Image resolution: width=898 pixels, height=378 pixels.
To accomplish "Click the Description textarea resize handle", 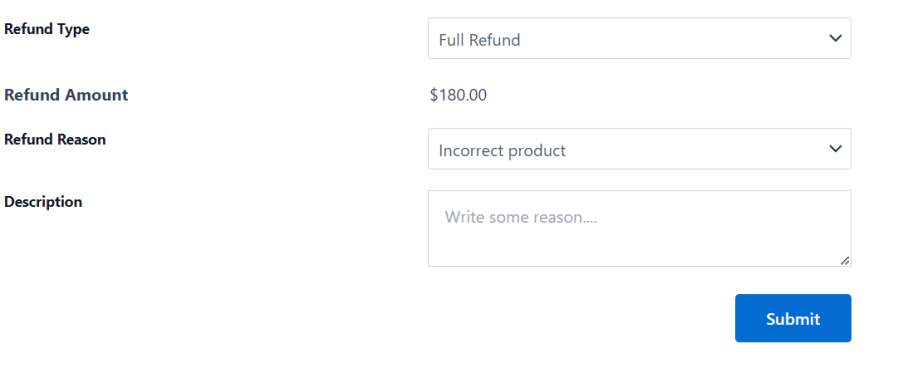I will click(x=845, y=261).
